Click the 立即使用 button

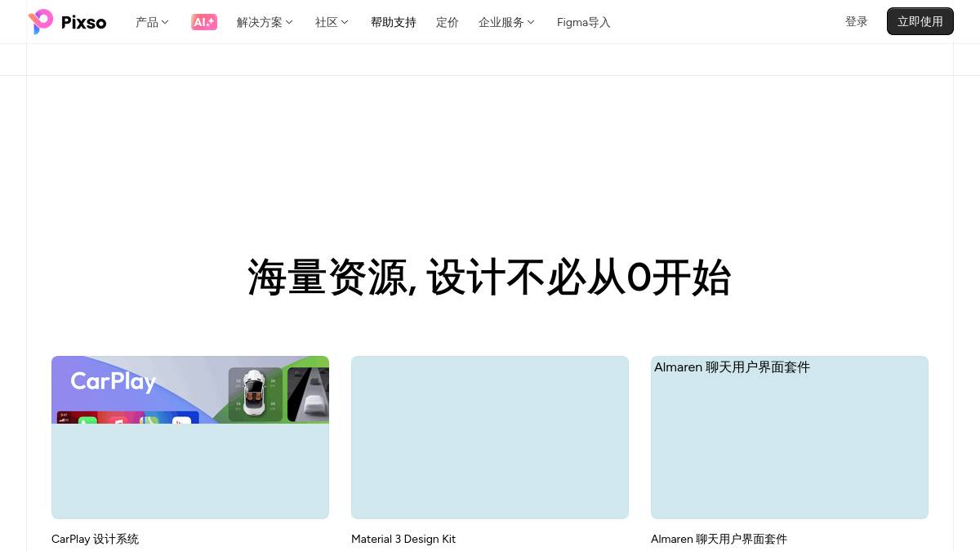(x=920, y=21)
